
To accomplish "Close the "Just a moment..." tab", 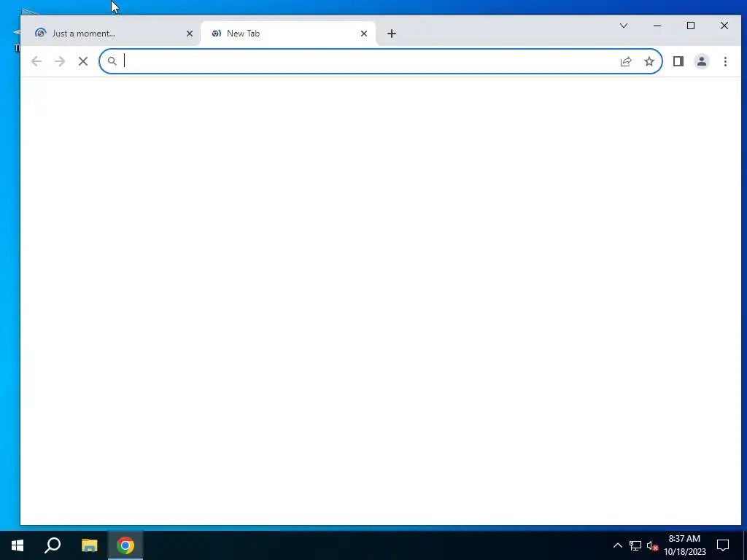I will (190, 34).
